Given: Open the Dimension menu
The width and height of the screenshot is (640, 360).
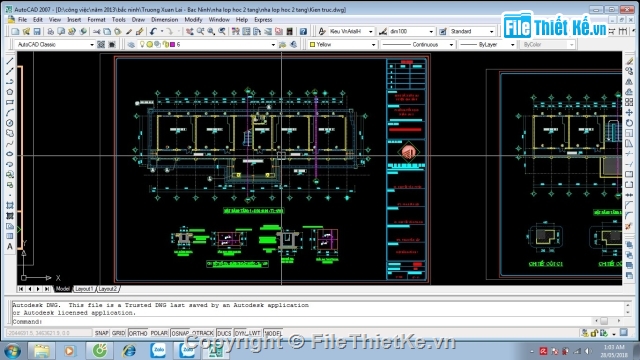Looking at the screenshot, I should pos(164,20).
